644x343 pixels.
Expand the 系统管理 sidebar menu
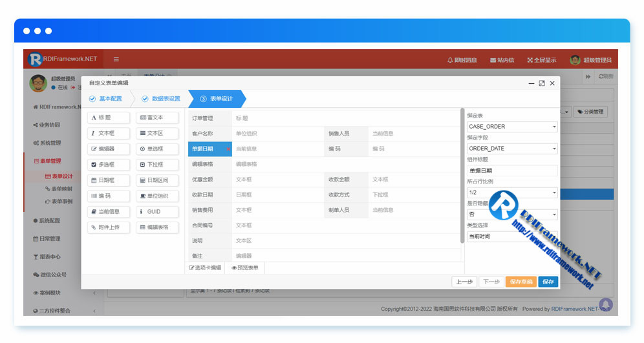pyautogui.click(x=47, y=143)
